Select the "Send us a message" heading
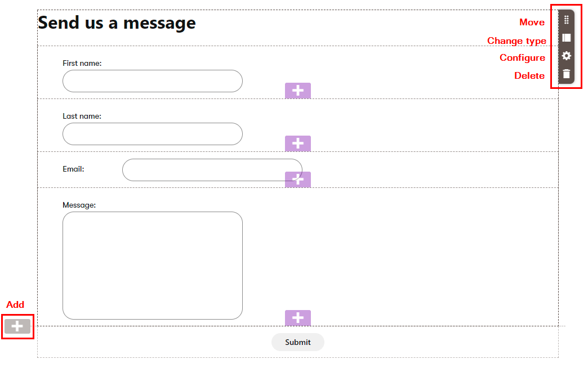 pyautogui.click(x=117, y=23)
